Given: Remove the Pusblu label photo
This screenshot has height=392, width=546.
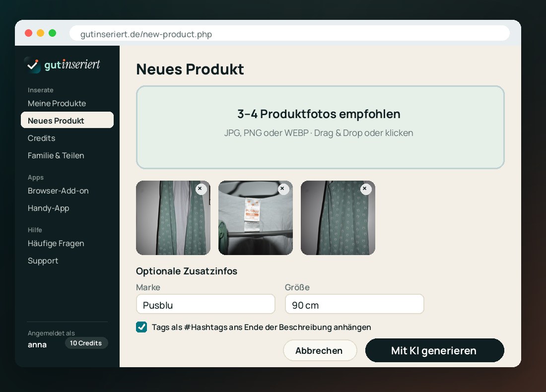Looking at the screenshot, I should pyautogui.click(x=283, y=189).
